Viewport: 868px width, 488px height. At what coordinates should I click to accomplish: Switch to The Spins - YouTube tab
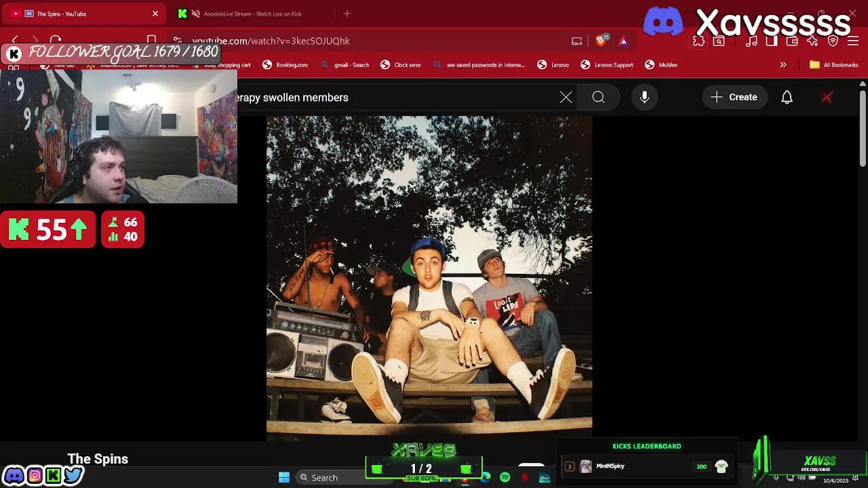point(85,14)
